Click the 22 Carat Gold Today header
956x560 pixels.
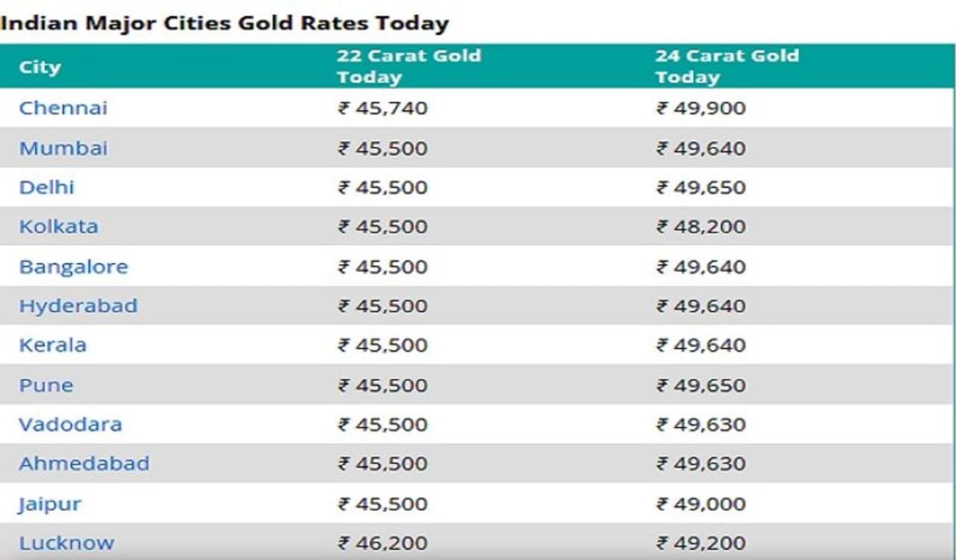[x=409, y=66]
